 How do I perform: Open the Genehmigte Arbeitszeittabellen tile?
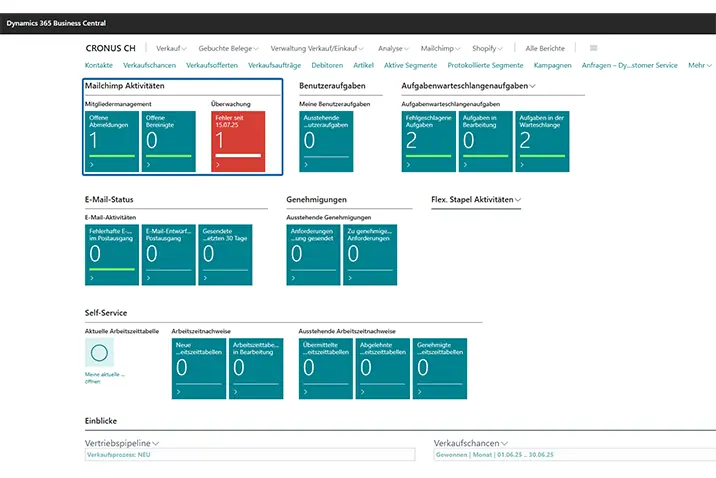pyautogui.click(x=440, y=368)
